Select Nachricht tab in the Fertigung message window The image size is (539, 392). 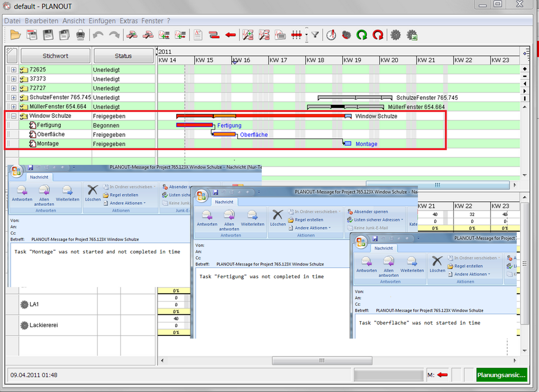point(224,202)
